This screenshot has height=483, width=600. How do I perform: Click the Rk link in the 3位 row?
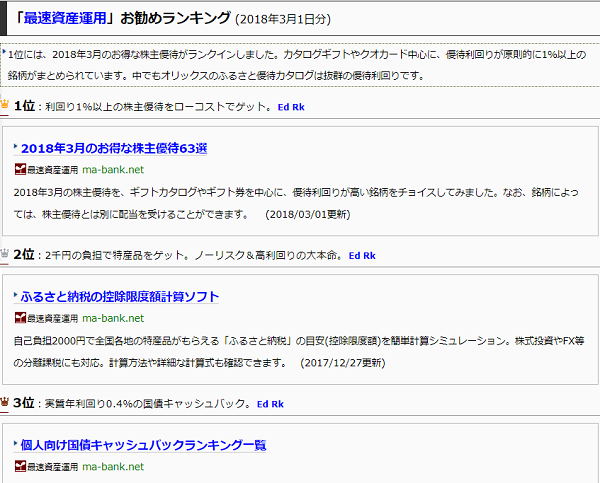point(278,404)
